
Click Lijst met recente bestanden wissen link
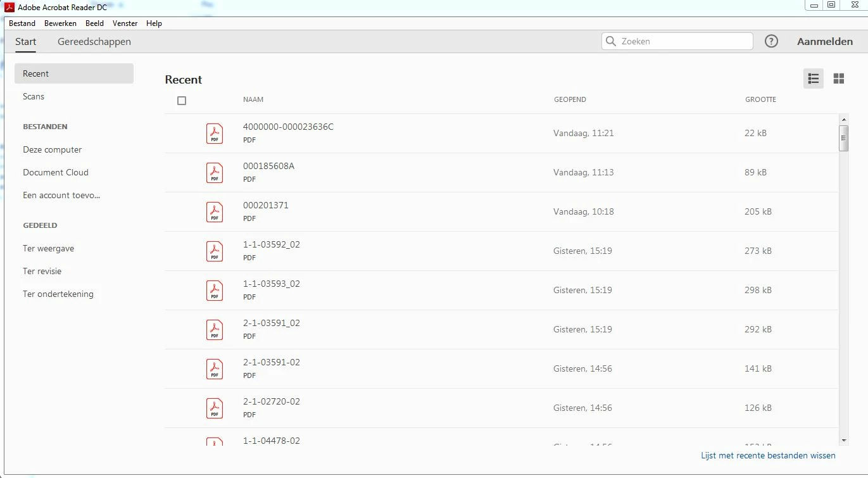pyautogui.click(x=768, y=455)
